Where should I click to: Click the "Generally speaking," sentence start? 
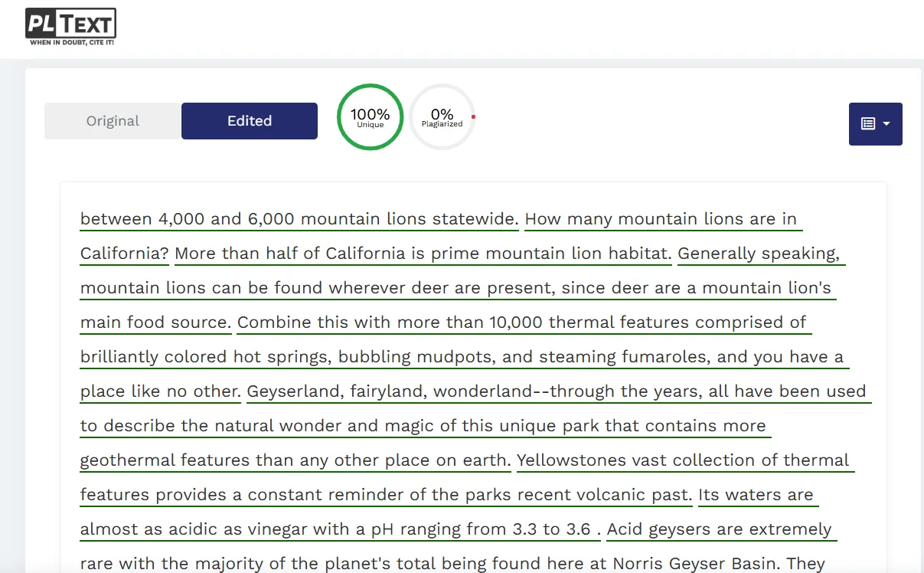pyautogui.click(x=759, y=254)
